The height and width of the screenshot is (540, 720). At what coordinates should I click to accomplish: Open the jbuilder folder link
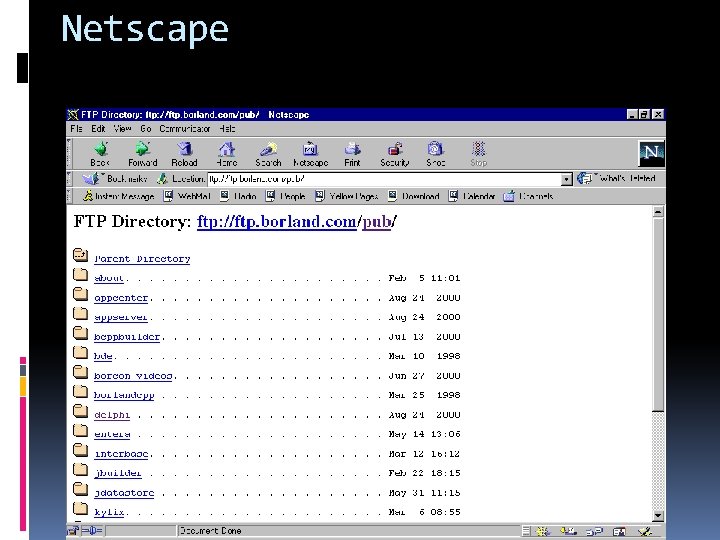pyautogui.click(x=118, y=473)
